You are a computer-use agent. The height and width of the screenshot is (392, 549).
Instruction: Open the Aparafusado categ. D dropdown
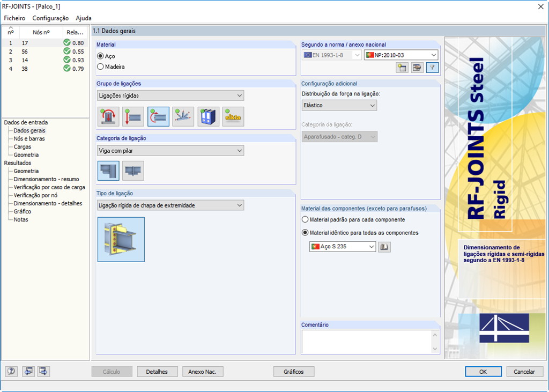339,137
